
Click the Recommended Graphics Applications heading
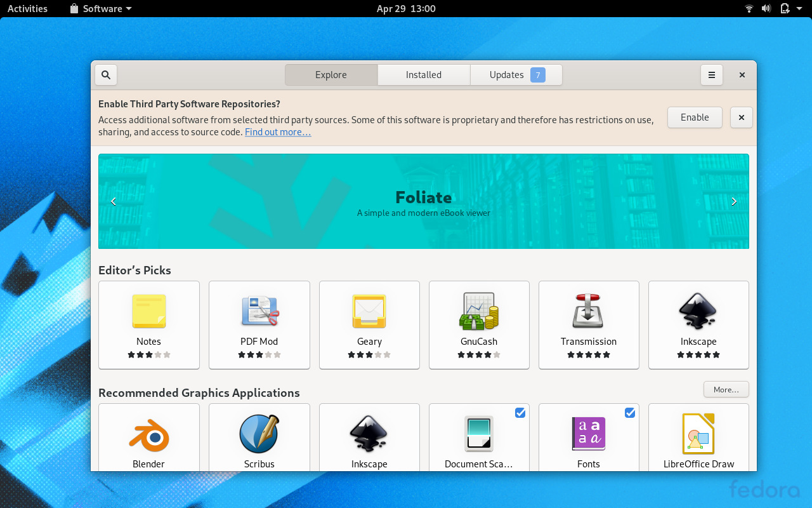199,393
